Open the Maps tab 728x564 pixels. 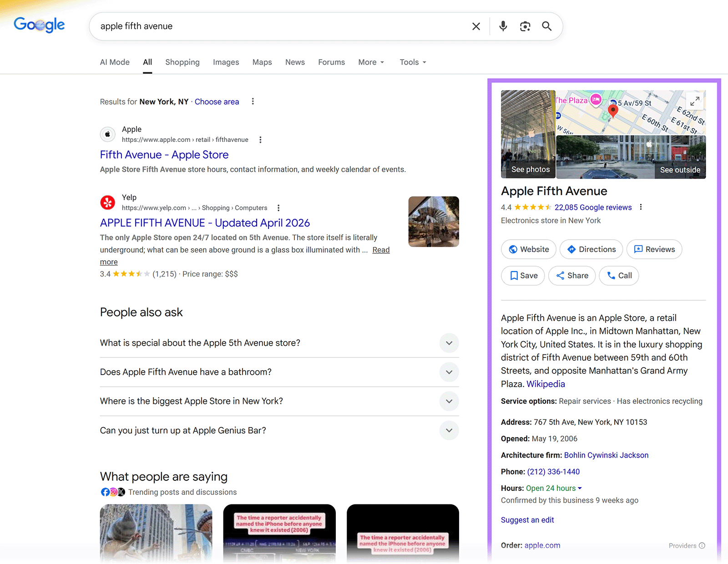tap(262, 62)
